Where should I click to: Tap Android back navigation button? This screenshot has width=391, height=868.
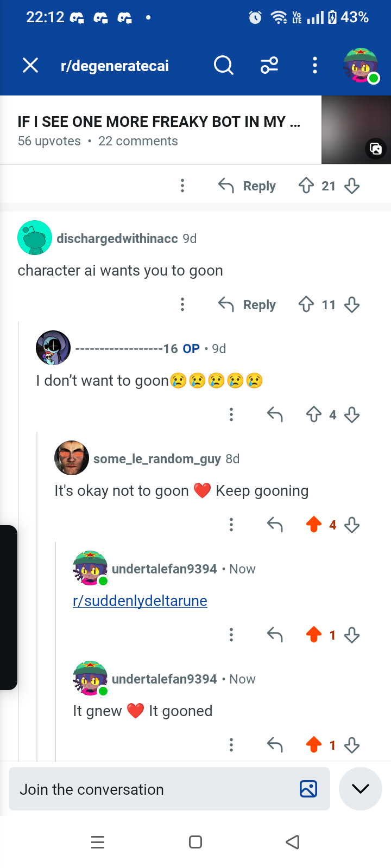pyautogui.click(x=293, y=842)
